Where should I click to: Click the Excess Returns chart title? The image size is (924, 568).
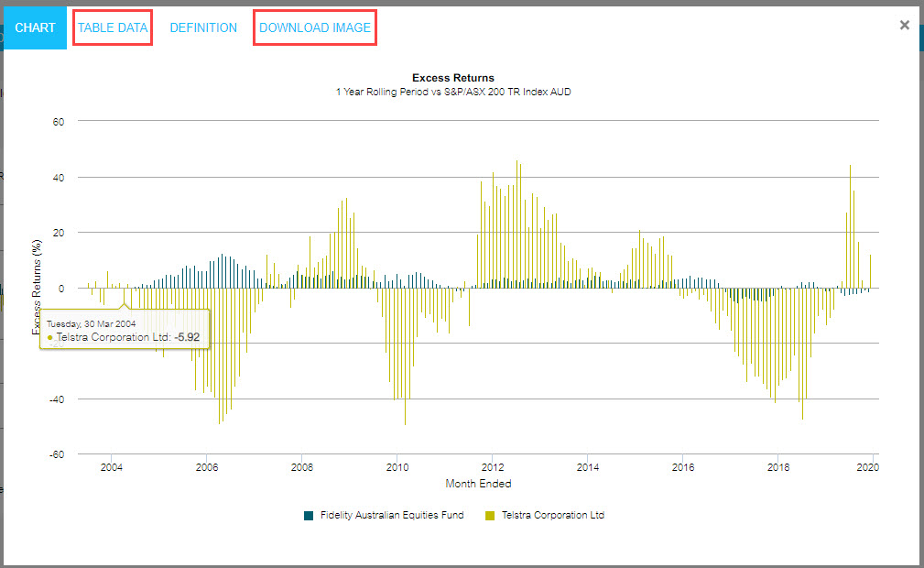coord(452,78)
